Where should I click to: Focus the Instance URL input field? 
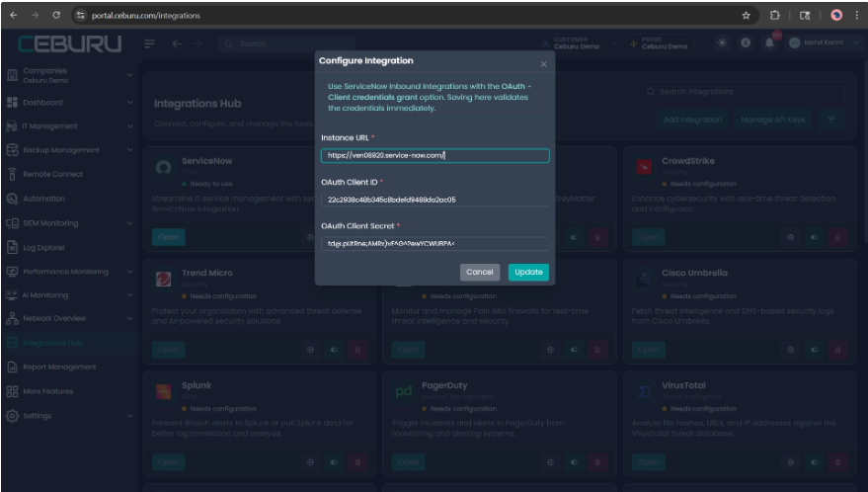point(435,156)
